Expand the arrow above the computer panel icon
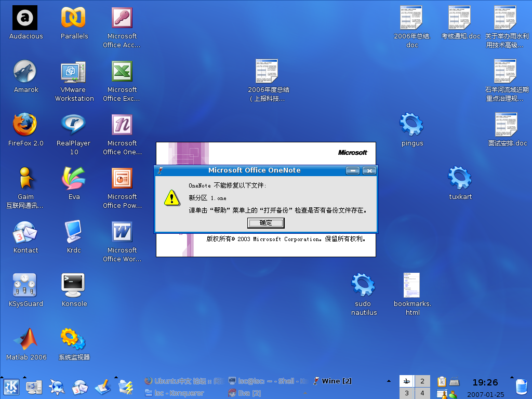The width and height of the screenshot is (532, 399). click(x=24, y=377)
